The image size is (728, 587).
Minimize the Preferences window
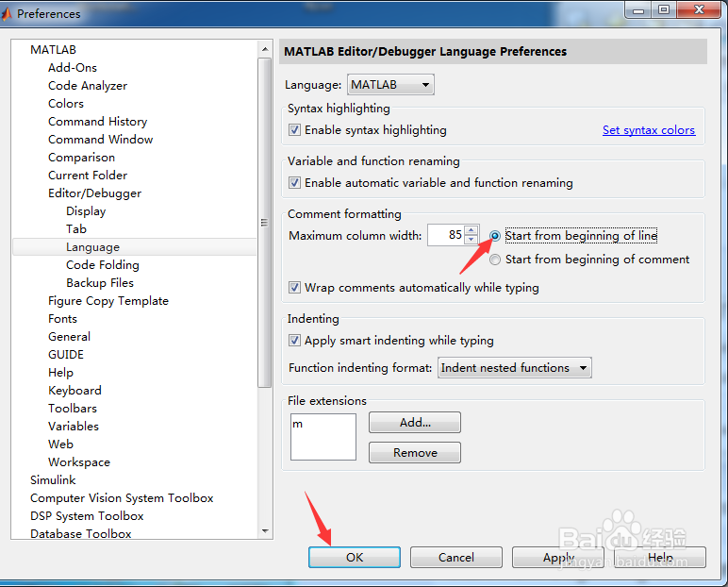pos(638,10)
